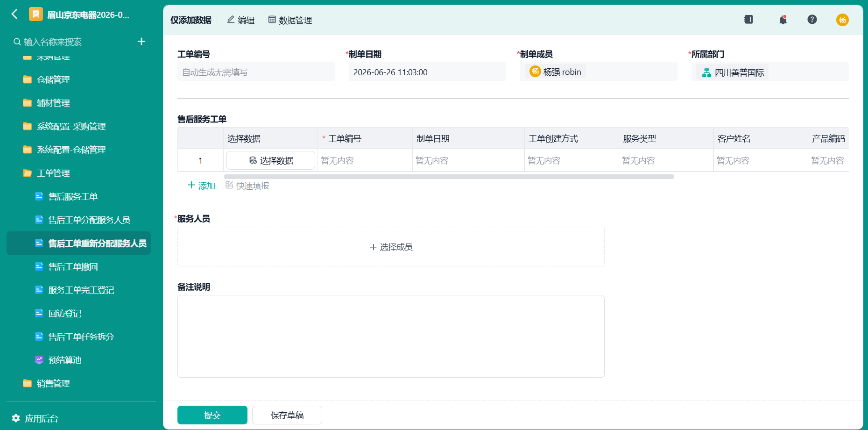This screenshot has height=430, width=868.
Task: Open the notifications bell icon
Action: [x=783, y=20]
